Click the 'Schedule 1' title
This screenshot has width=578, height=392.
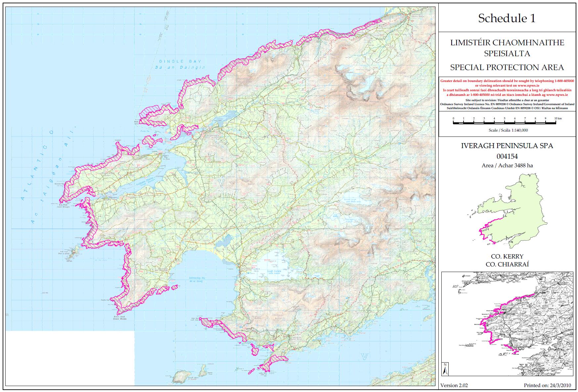tap(507, 18)
